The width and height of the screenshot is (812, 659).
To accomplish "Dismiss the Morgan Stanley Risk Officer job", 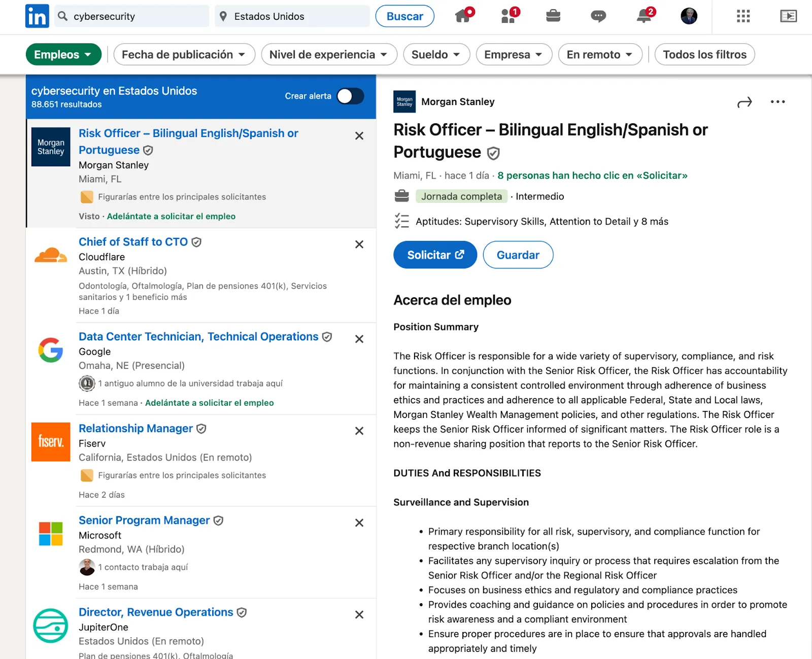I will [359, 136].
